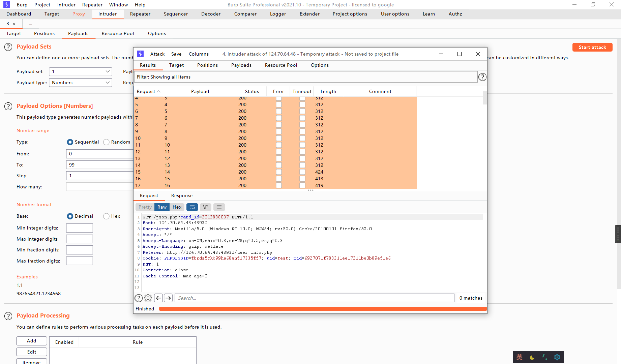Show non-printing characters with the \n icon
Image resolution: width=621 pixels, height=364 pixels.
(205, 207)
